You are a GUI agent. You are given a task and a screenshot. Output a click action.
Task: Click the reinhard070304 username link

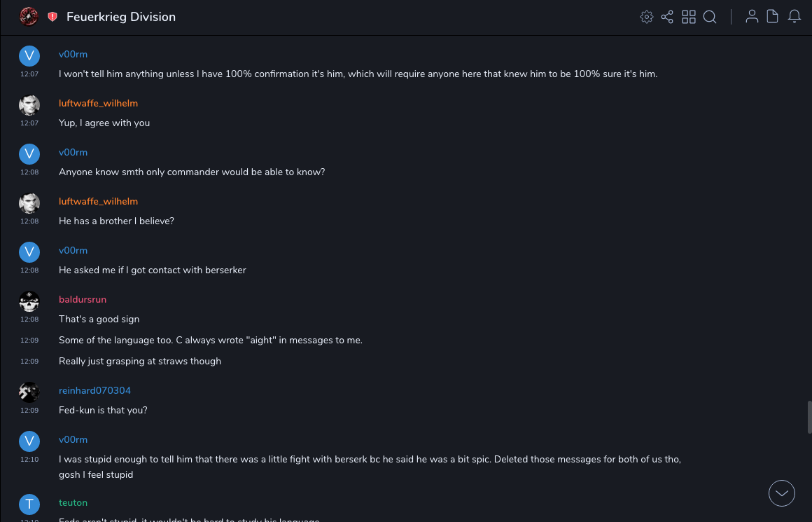[x=94, y=390]
